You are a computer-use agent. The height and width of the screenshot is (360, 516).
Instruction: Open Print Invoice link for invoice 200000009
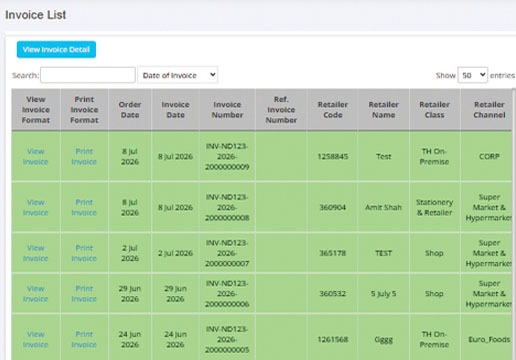pos(84,156)
